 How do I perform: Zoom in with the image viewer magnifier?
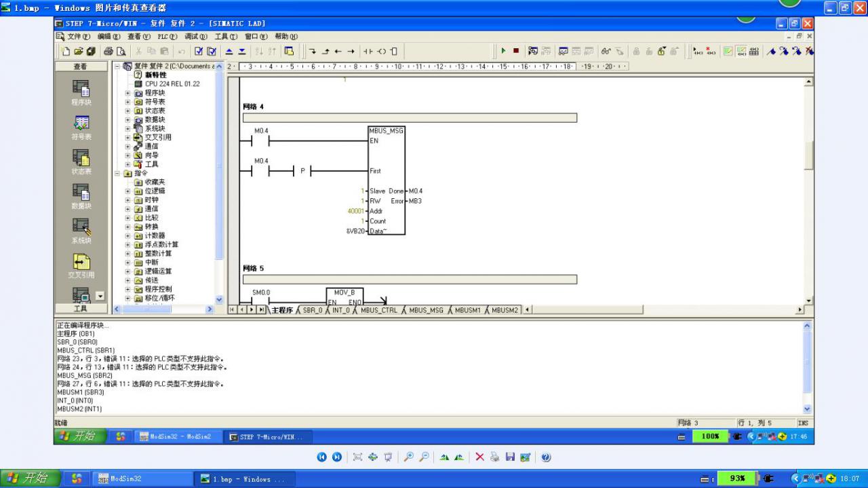[408, 457]
